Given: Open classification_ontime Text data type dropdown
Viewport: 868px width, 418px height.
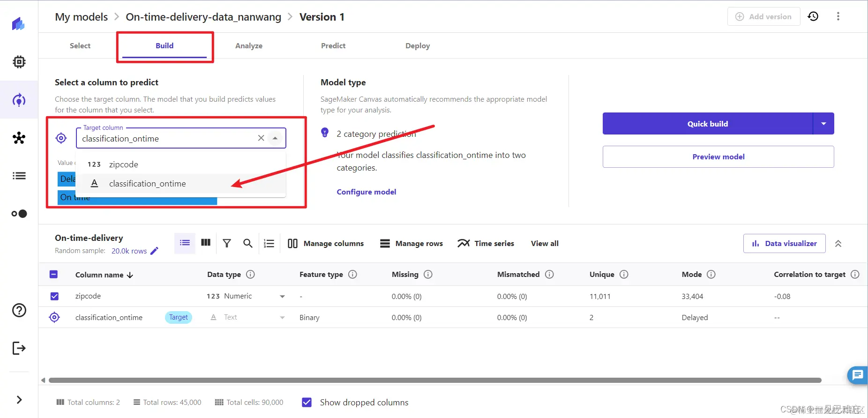Looking at the screenshot, I should pos(282,317).
